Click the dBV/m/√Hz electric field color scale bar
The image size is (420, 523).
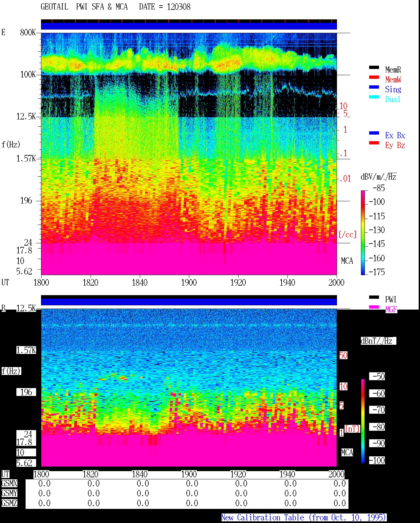coord(363,232)
